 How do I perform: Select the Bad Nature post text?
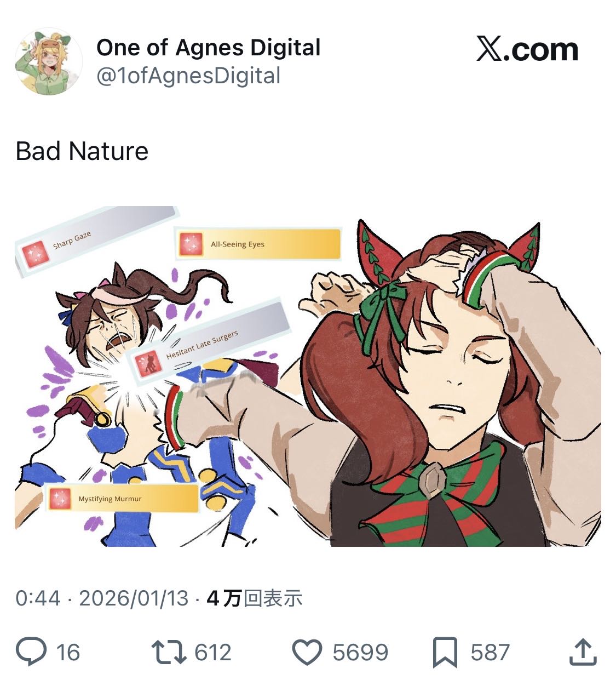[82, 151]
